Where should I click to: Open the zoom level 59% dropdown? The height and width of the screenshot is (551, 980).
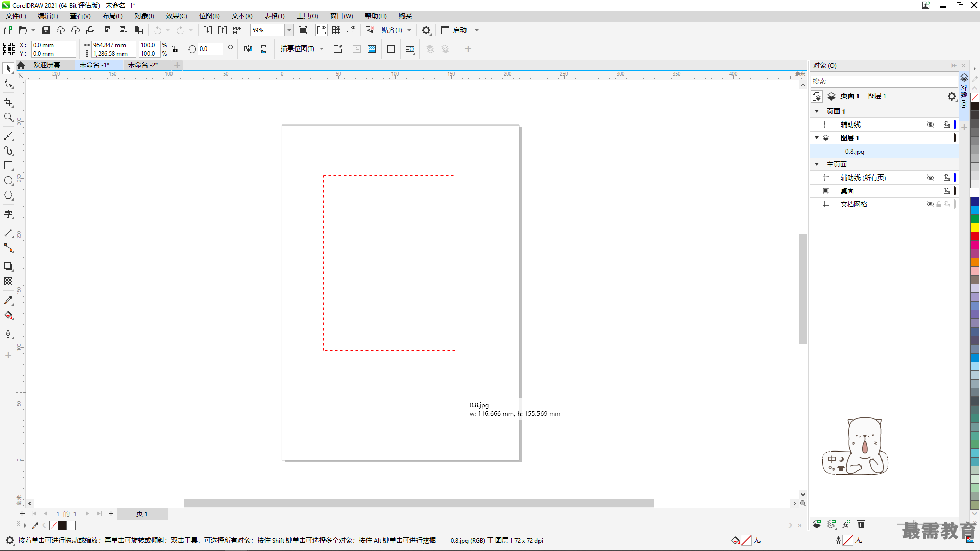[289, 30]
